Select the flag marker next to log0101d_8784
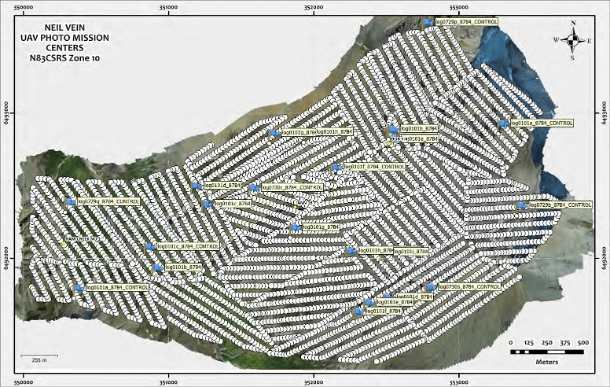Image resolution: width=610 pixels, height=388 pixels. coord(196,186)
